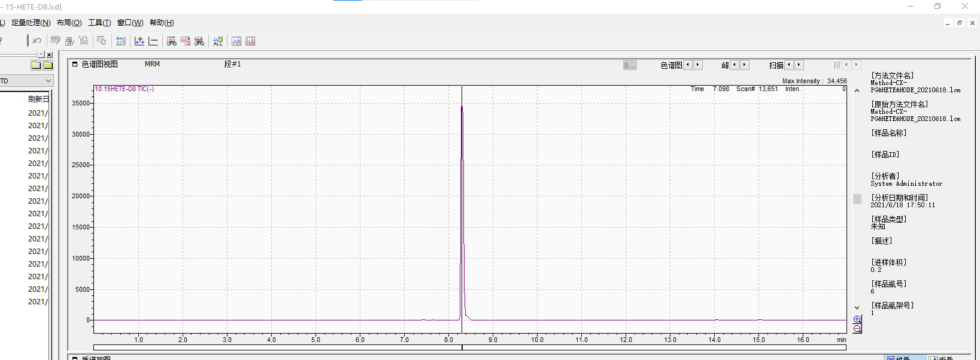Click the first binoculars chromatogram search icon
The image size is (980, 360).
tap(172, 41)
